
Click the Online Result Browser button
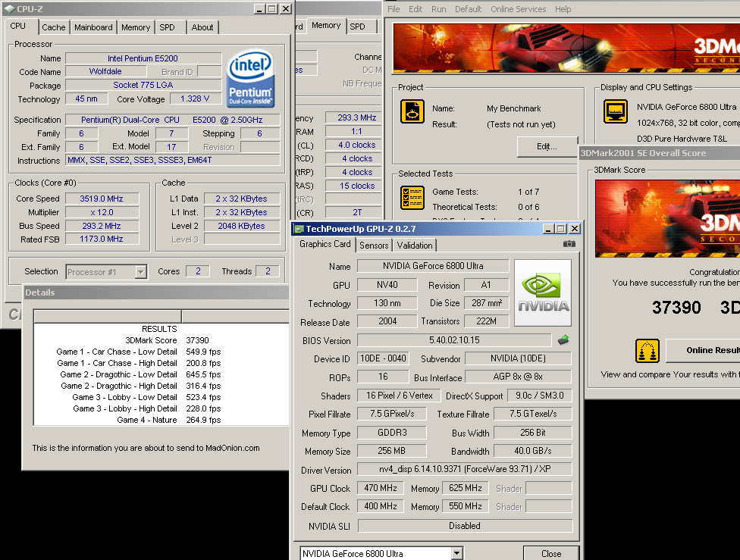coord(703,350)
